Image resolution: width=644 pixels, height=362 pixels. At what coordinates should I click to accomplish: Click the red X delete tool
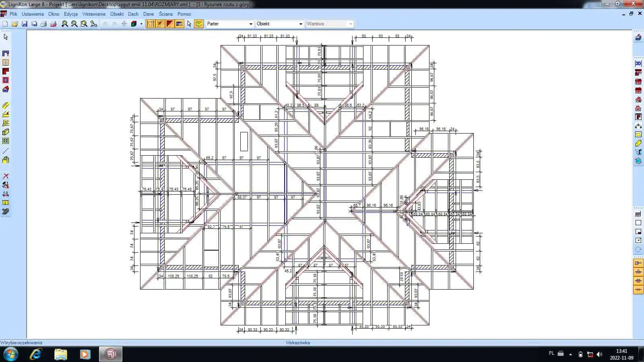(6, 176)
